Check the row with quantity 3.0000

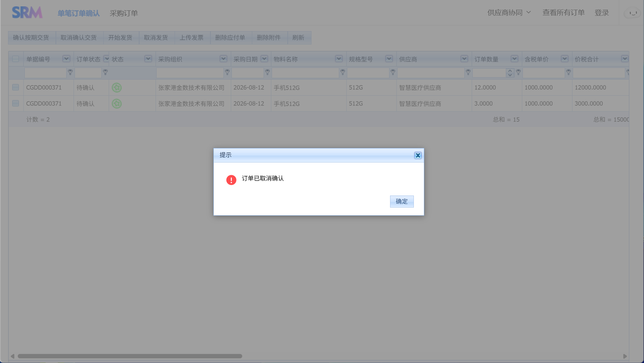[15, 104]
